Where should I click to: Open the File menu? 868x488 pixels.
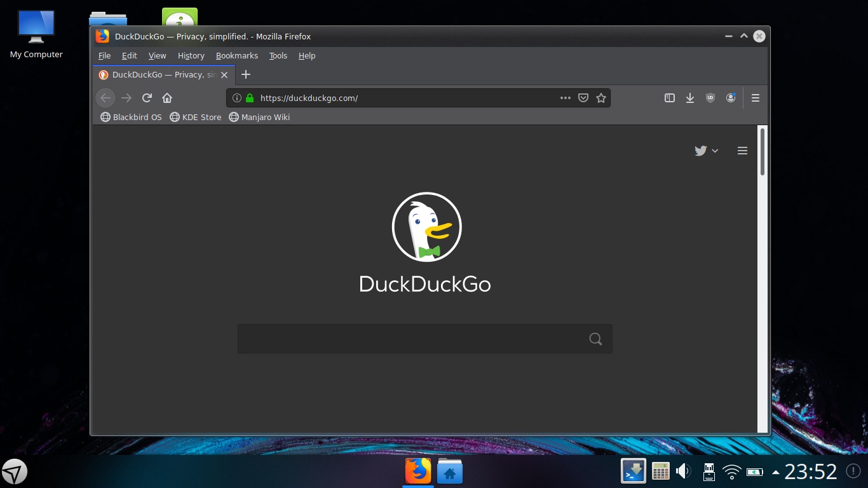coord(104,56)
